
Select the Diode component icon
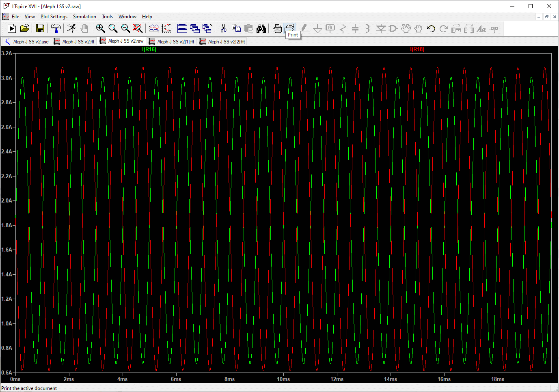(381, 28)
